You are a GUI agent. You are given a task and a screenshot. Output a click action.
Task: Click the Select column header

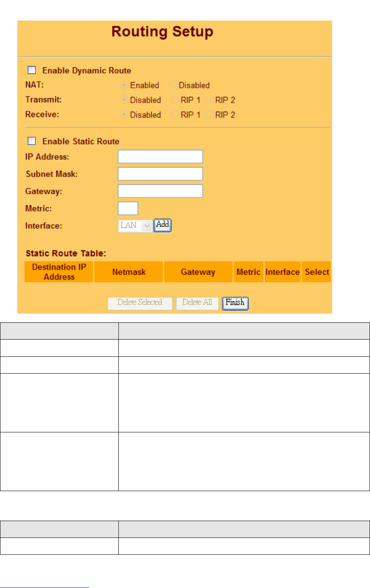[x=317, y=272]
